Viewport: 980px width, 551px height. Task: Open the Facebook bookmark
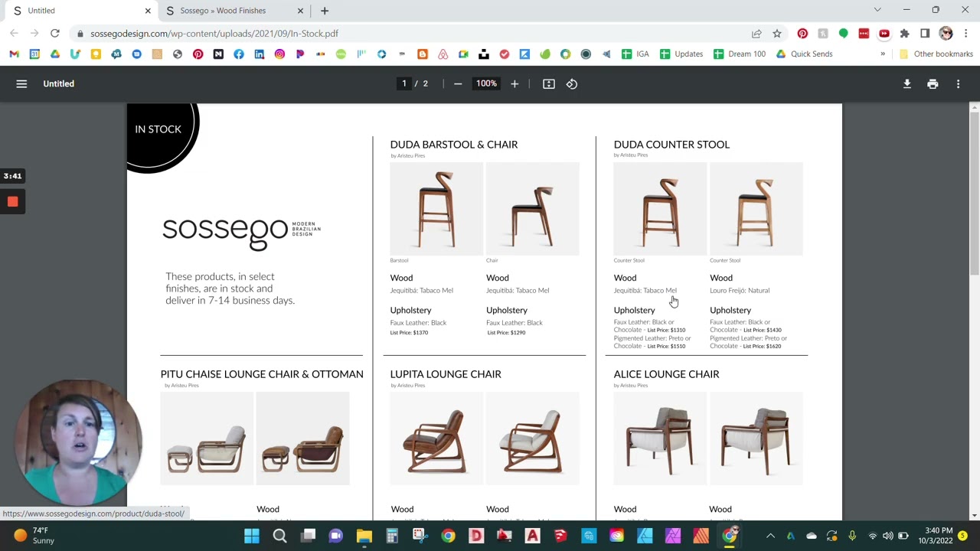pyautogui.click(x=239, y=54)
